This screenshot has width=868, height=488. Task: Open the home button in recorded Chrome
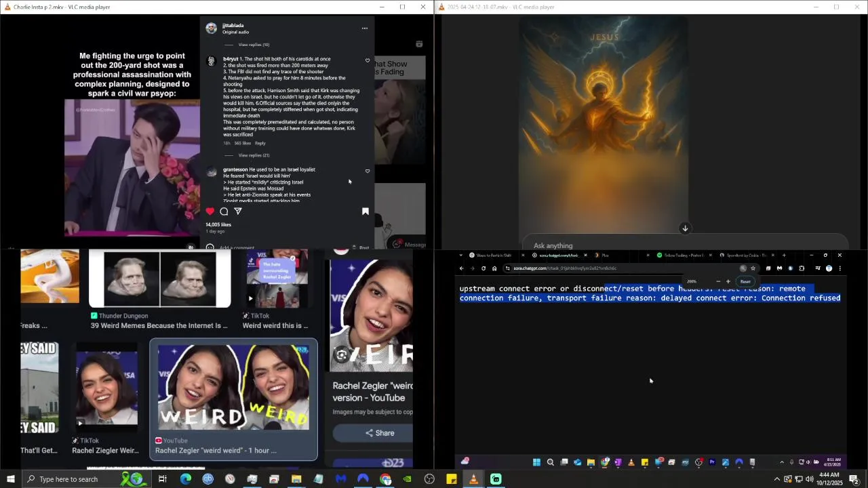click(x=494, y=268)
